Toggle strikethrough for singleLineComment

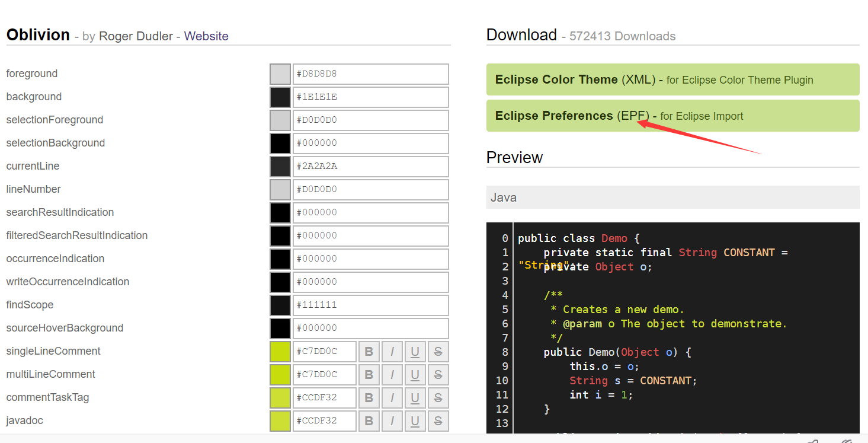coord(438,352)
